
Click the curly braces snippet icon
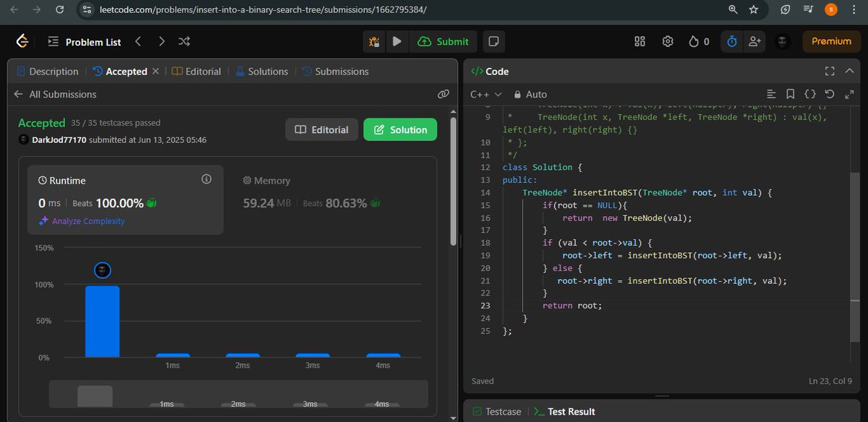click(810, 95)
